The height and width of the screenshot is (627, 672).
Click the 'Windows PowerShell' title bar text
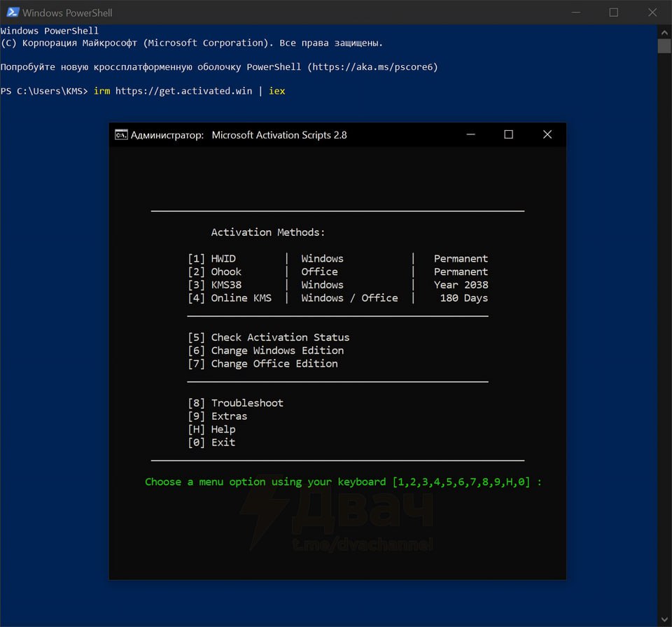[67, 13]
